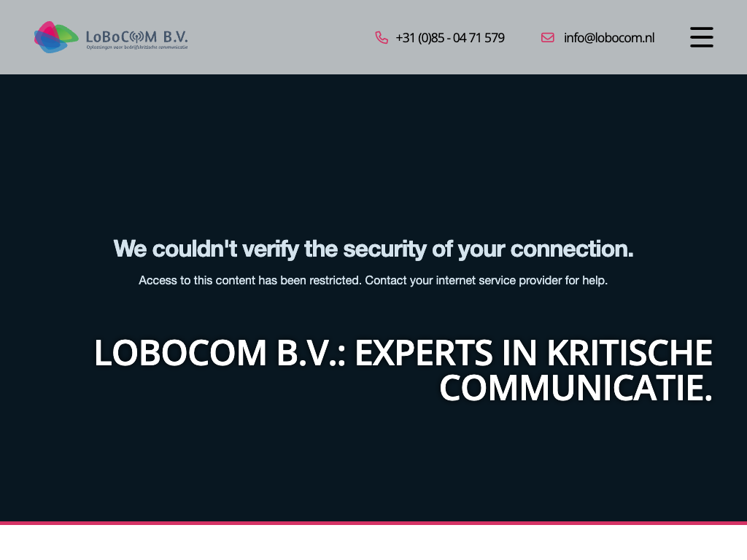The width and height of the screenshot is (747, 560).
Task: Click the dark hero area below 'COMMUNICATIE.'
Action: coord(373,467)
